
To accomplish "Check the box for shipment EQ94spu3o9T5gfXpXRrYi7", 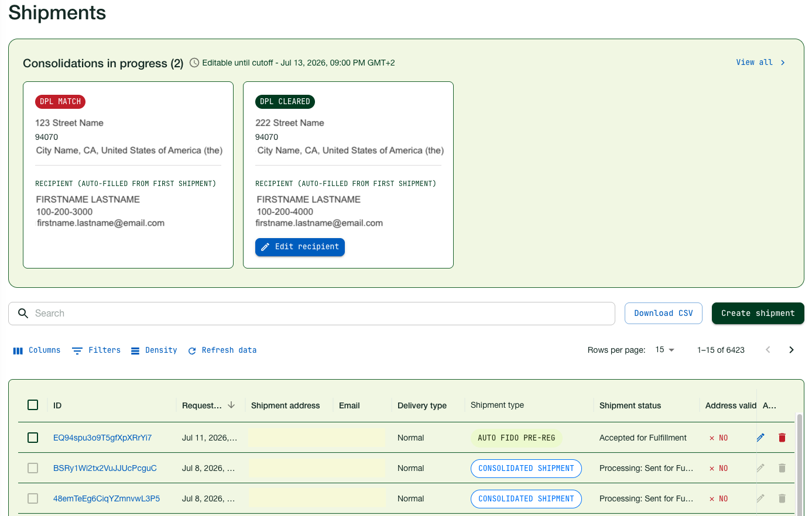I will [x=33, y=438].
